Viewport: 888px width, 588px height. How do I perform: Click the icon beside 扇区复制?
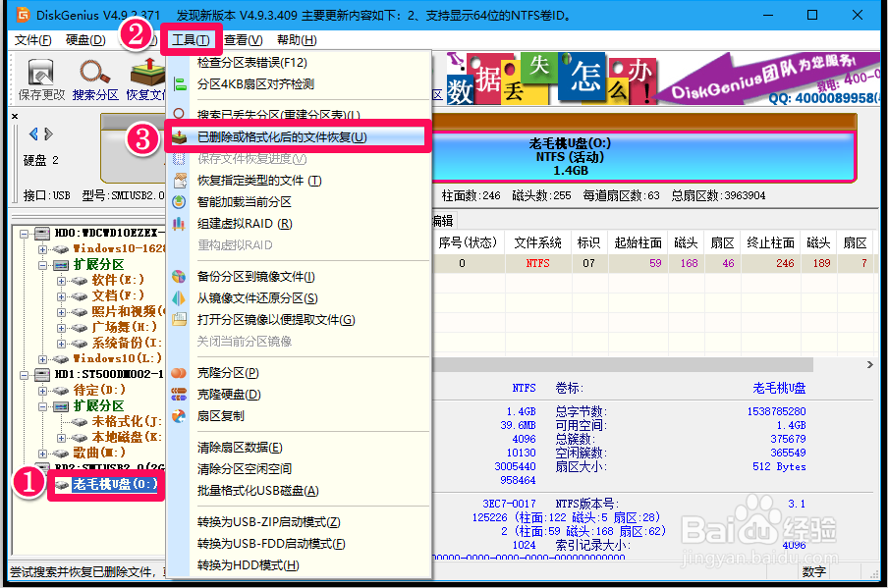(179, 416)
